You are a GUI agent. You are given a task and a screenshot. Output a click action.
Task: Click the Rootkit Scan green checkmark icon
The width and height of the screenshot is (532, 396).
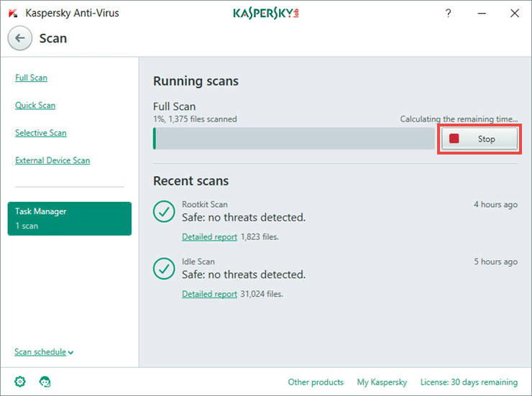point(164,211)
